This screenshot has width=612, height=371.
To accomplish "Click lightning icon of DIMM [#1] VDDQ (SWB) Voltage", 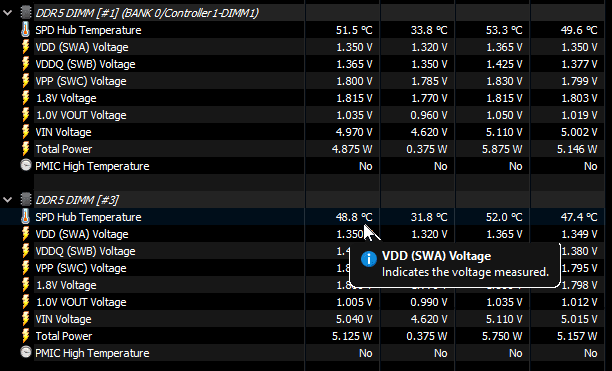I will (x=25, y=64).
